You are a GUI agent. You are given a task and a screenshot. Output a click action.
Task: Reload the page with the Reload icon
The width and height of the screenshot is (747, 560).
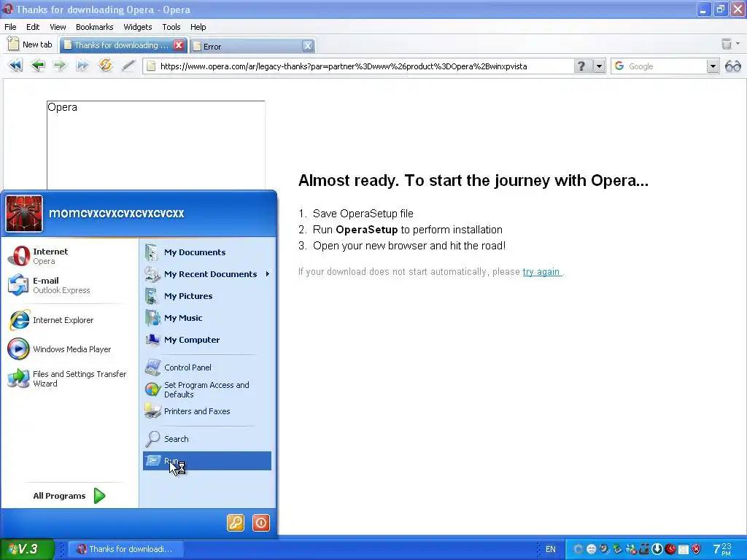click(x=105, y=65)
